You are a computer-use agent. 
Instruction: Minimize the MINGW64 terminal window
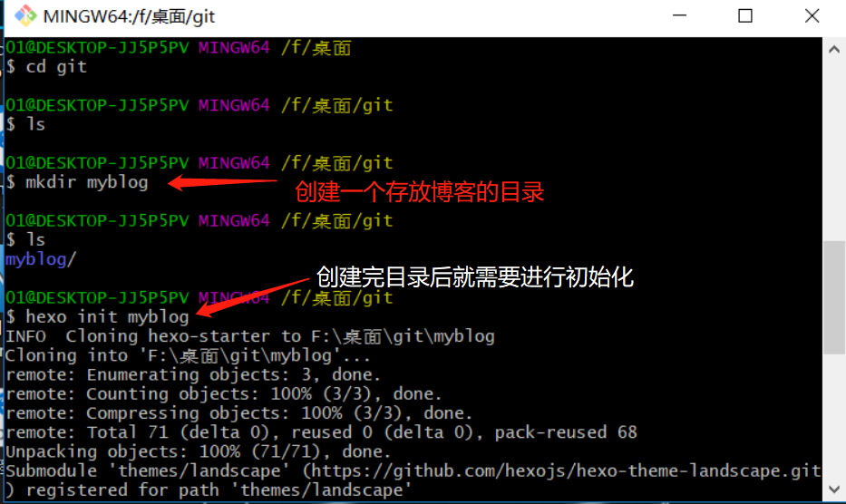pyautogui.click(x=680, y=15)
